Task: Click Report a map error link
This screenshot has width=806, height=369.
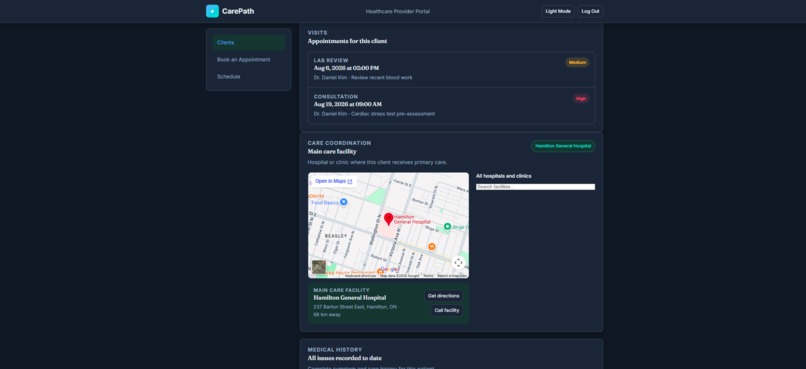Action: pyautogui.click(x=452, y=276)
